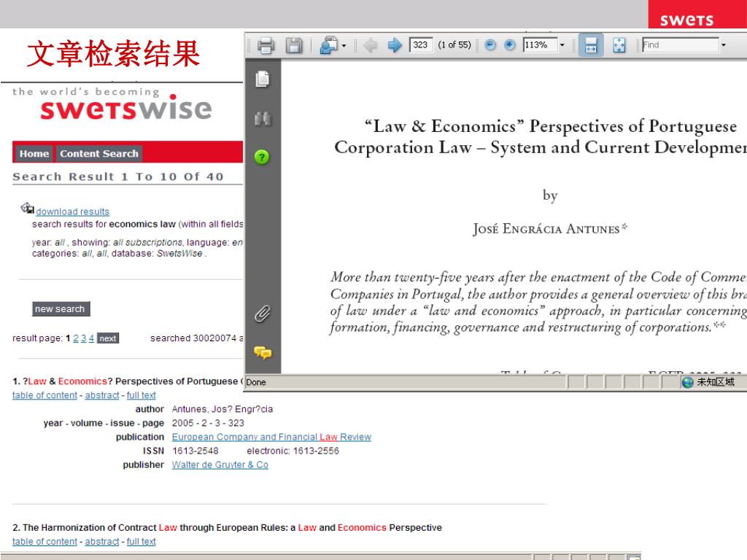Open the attachments paperclip panel
747x560 pixels.
pyautogui.click(x=263, y=314)
